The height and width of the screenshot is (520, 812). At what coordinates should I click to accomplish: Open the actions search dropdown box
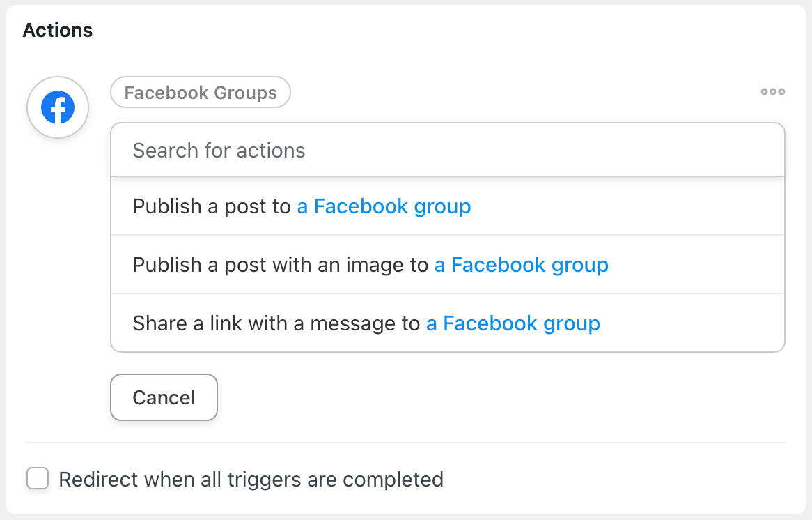(x=448, y=151)
